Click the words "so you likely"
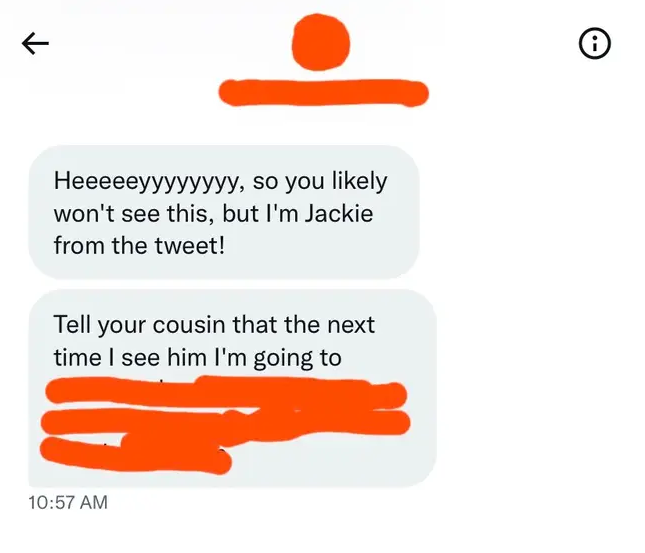Image resolution: width=645 pixels, height=553 pixels. click(x=320, y=182)
